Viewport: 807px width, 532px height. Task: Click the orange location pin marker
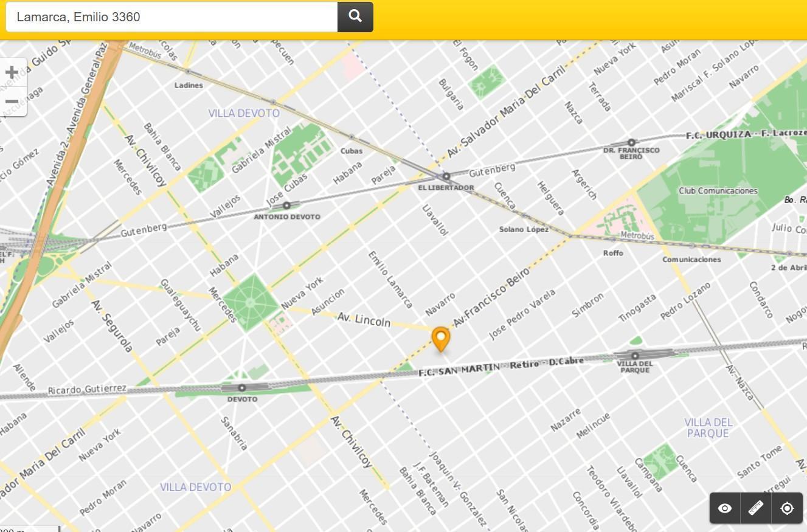pyautogui.click(x=441, y=339)
